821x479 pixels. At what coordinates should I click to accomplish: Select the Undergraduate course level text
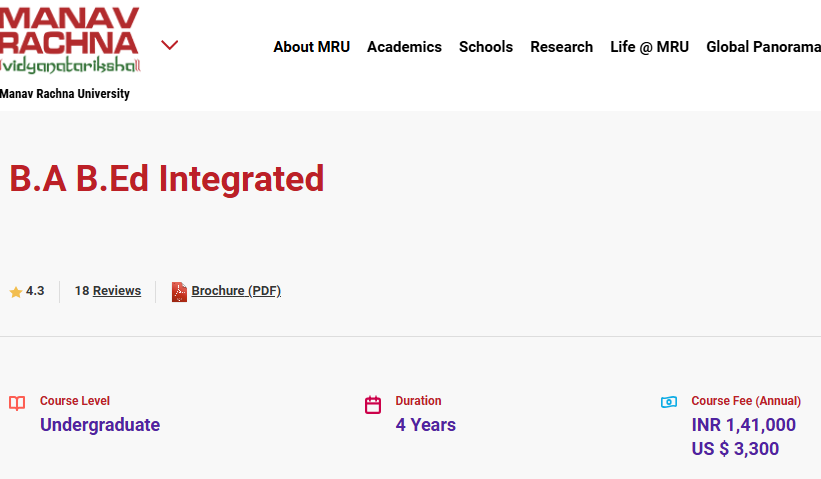[x=100, y=425]
